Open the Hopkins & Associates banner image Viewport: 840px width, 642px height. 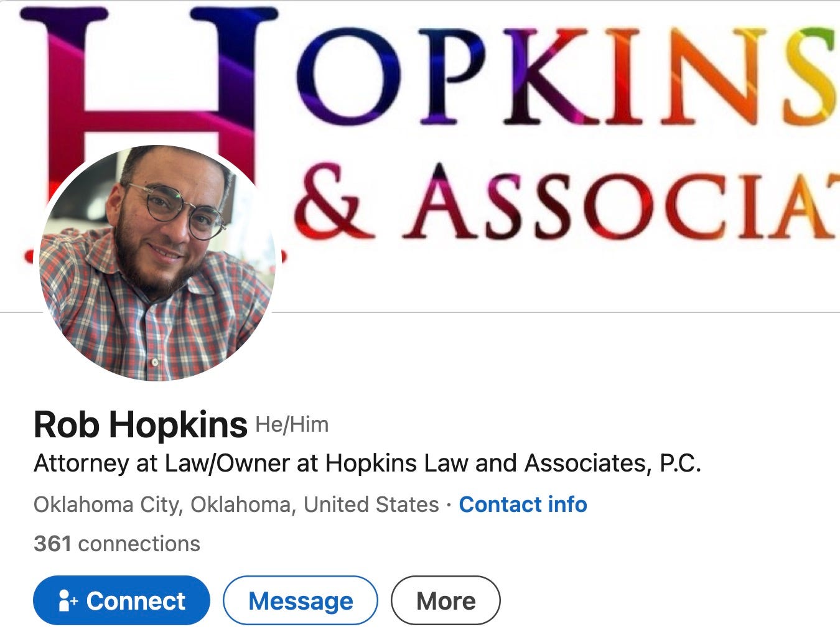(420, 156)
